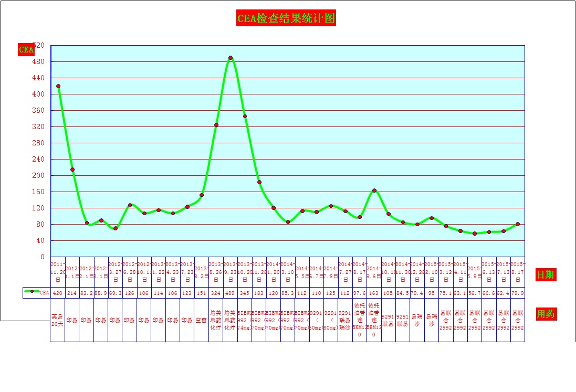Click the data point for value 214

point(72,169)
